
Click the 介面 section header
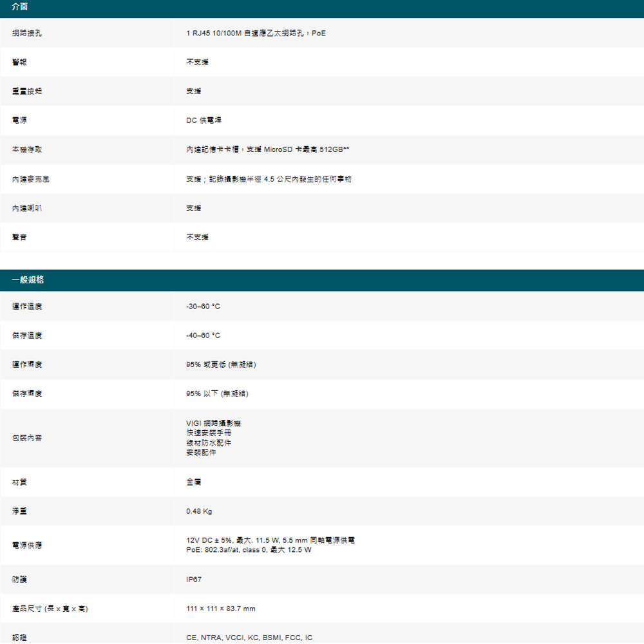pos(19,7)
